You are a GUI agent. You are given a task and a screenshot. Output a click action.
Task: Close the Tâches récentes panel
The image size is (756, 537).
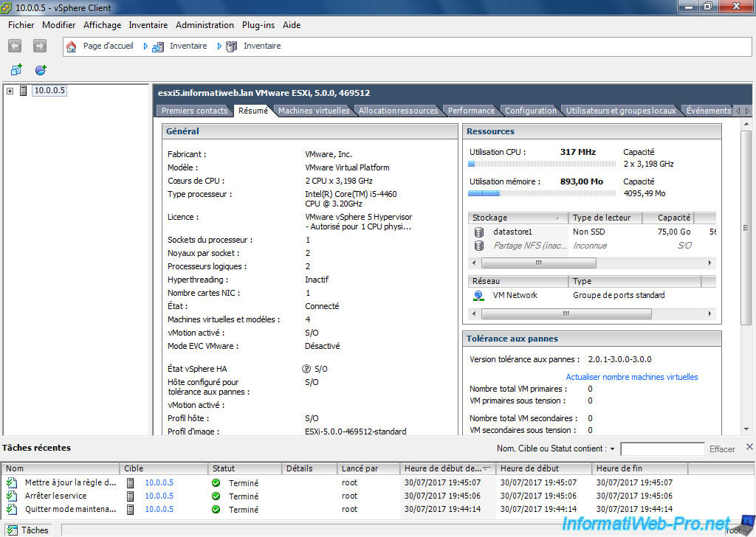(749, 447)
